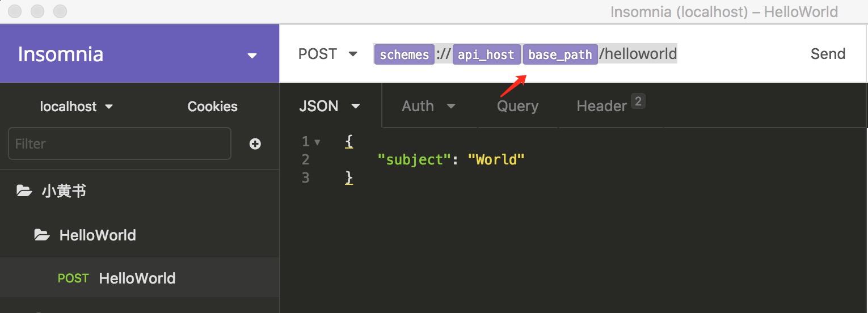This screenshot has height=313, width=868.
Task: Send the request
Action: tap(828, 54)
